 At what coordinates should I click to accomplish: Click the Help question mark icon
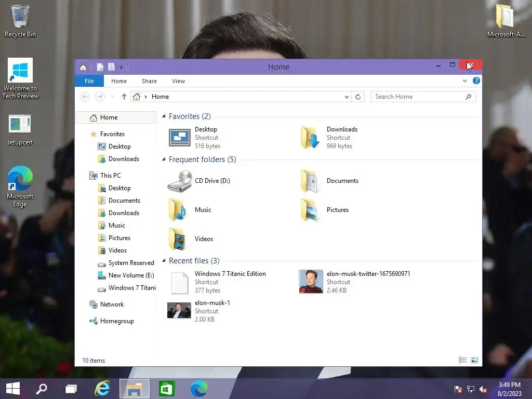coord(476,81)
